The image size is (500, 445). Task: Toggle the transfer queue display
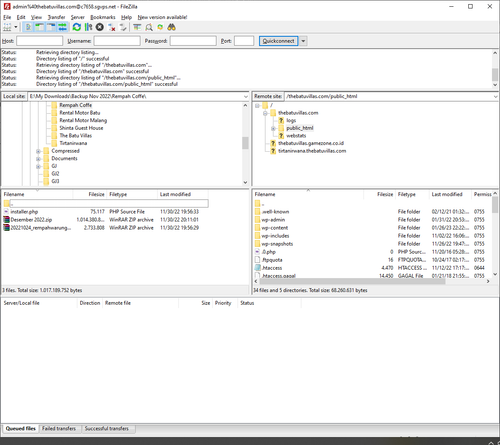click(x=62, y=27)
